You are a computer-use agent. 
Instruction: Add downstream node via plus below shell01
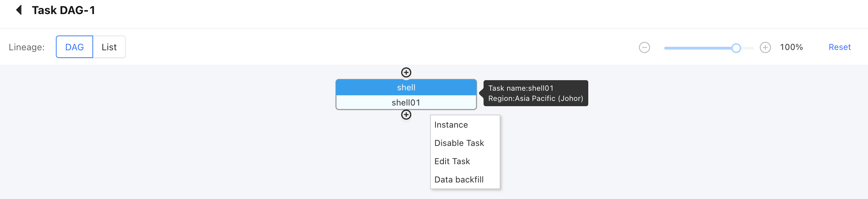[x=406, y=115]
